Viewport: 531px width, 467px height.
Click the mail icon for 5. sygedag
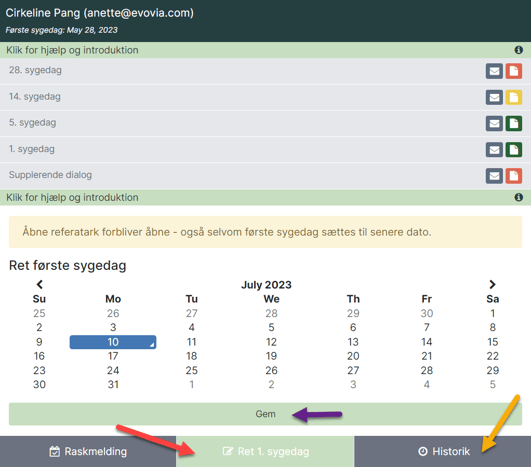point(494,124)
